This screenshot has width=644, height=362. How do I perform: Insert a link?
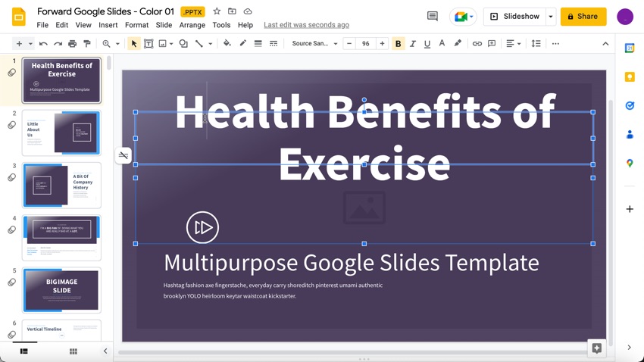click(477, 43)
